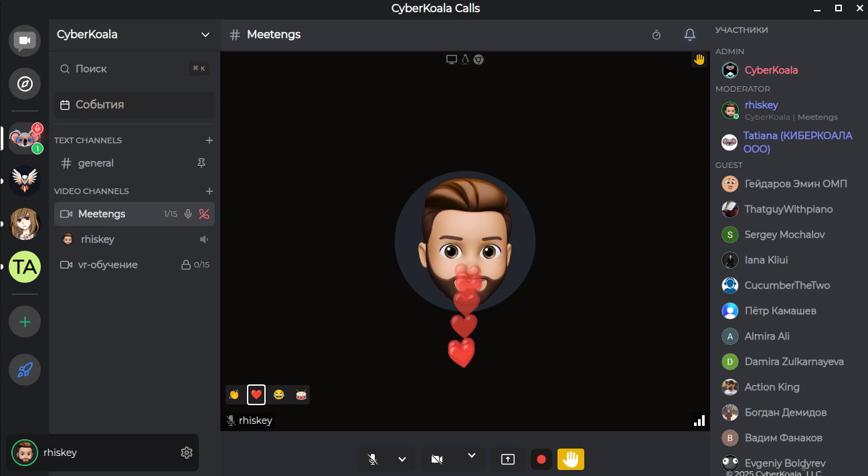Open the notifications bell
This screenshot has width=868, height=476.
(689, 34)
